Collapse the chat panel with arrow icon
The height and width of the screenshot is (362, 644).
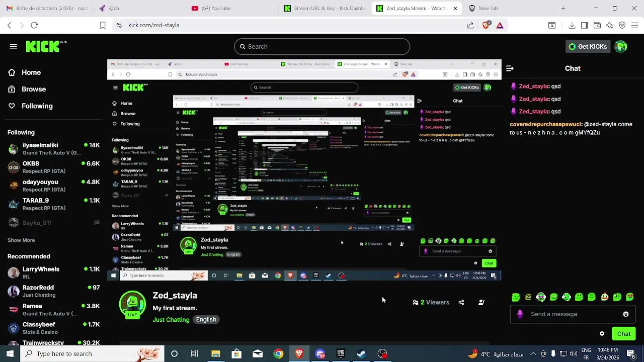(510, 68)
